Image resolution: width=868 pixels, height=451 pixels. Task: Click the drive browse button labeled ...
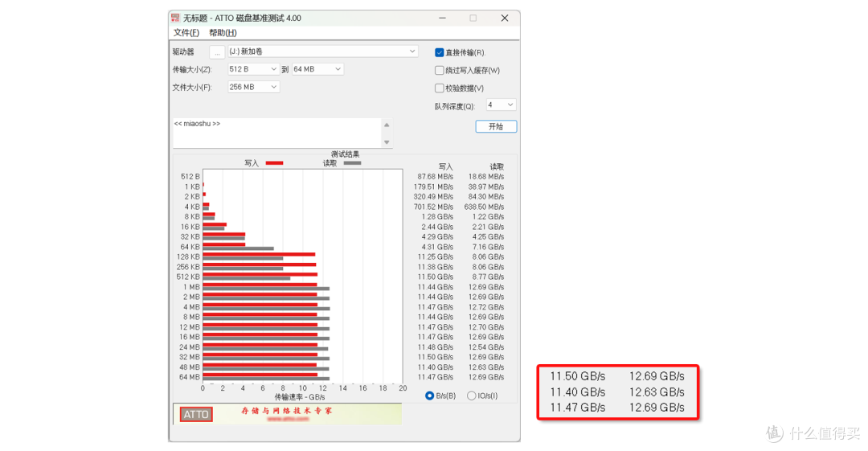217,52
